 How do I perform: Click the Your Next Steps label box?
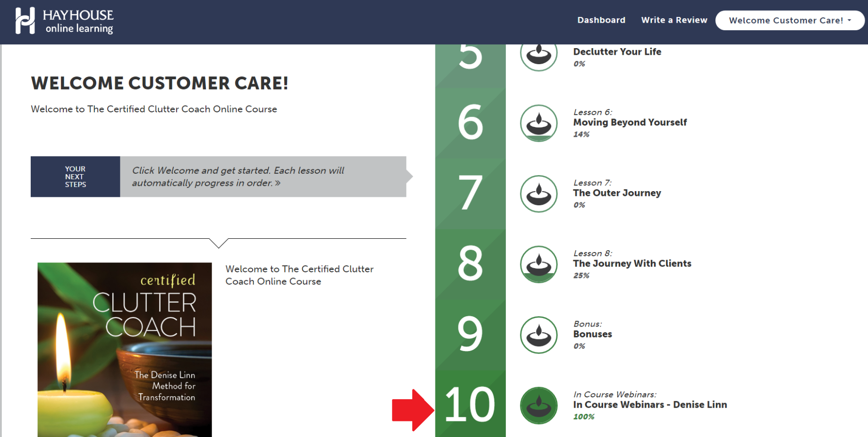click(75, 176)
